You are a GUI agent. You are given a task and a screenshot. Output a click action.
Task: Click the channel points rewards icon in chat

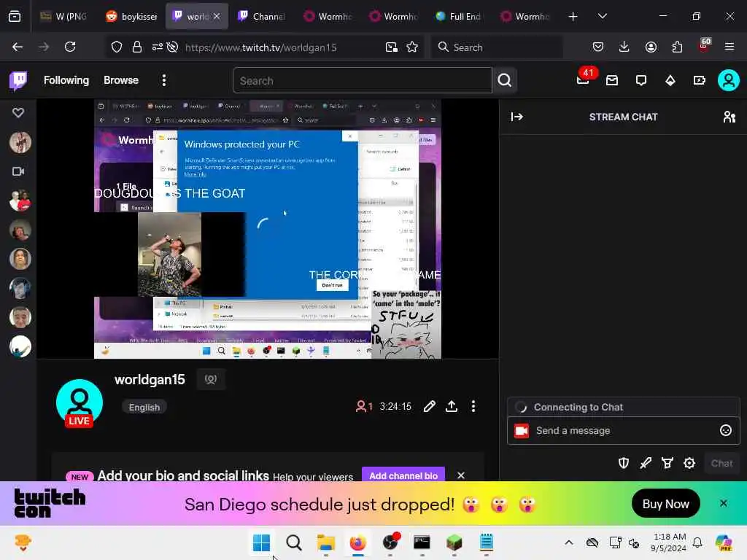667,463
